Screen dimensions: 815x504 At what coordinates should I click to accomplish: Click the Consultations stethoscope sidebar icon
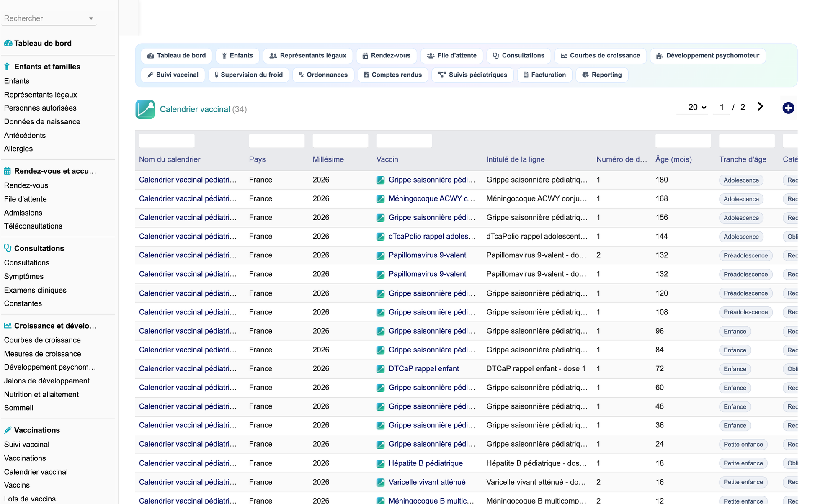pos(8,248)
